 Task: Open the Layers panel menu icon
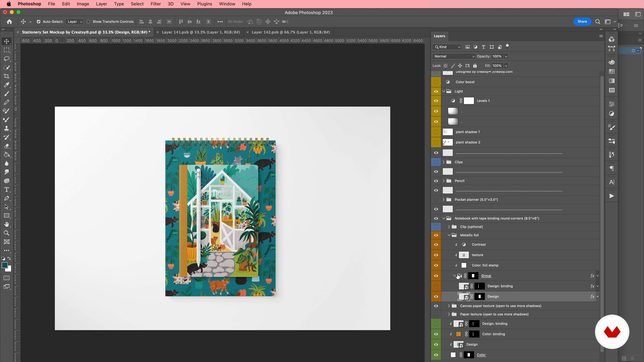click(601, 36)
